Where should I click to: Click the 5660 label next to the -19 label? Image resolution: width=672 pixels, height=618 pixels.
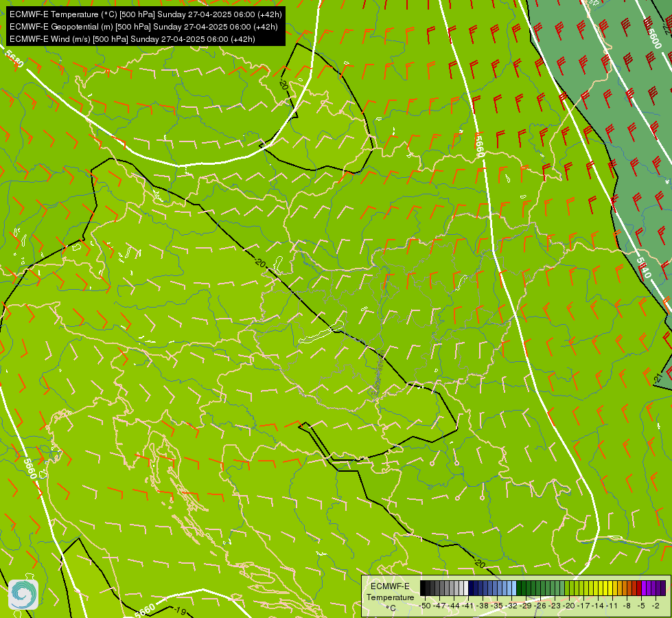[x=146, y=610]
